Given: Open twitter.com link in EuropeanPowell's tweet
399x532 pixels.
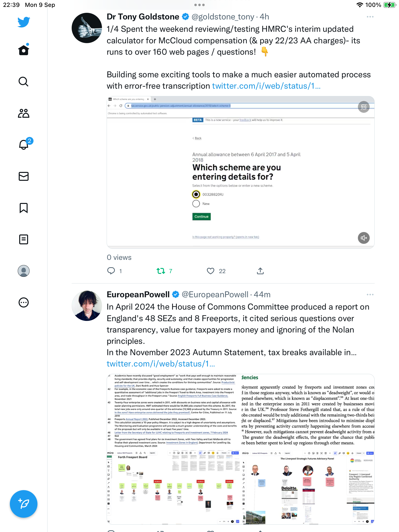Looking at the screenshot, I should click(x=161, y=364).
